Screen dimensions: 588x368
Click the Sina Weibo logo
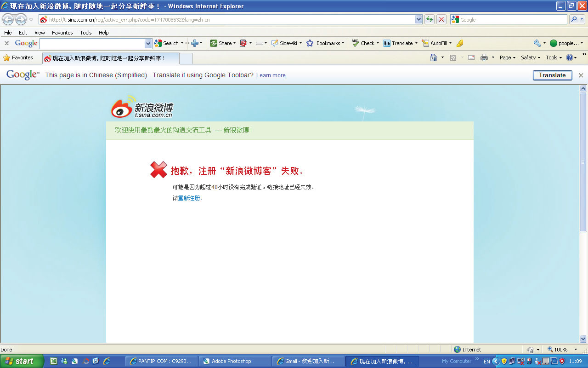[142, 107]
